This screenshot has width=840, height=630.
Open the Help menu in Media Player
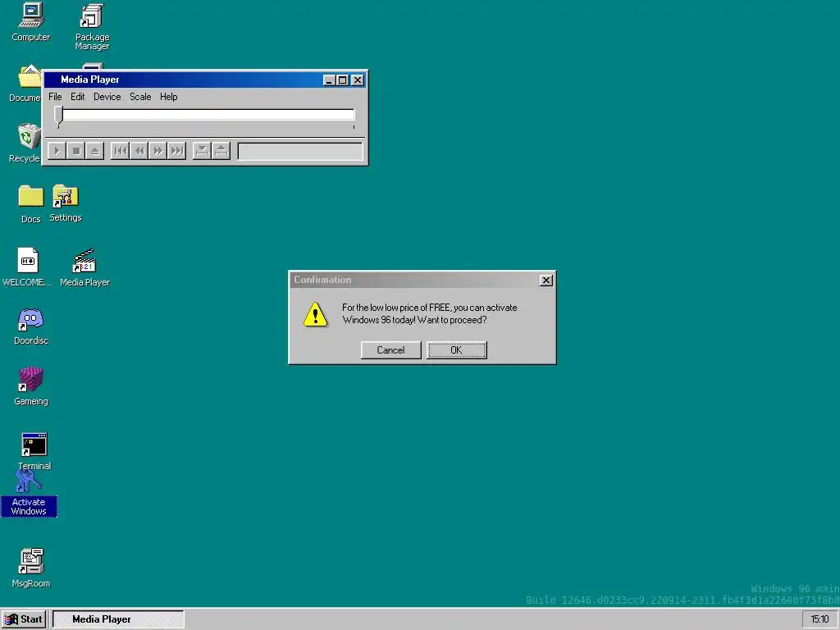(169, 97)
